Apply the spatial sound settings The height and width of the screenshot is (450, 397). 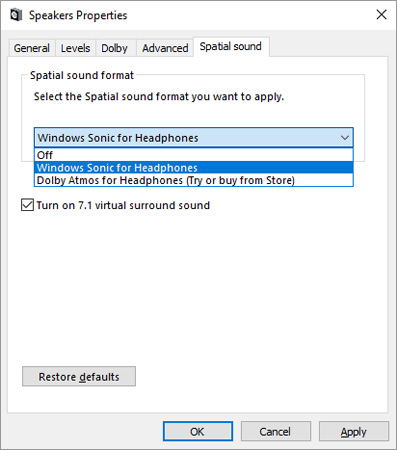coord(354,432)
